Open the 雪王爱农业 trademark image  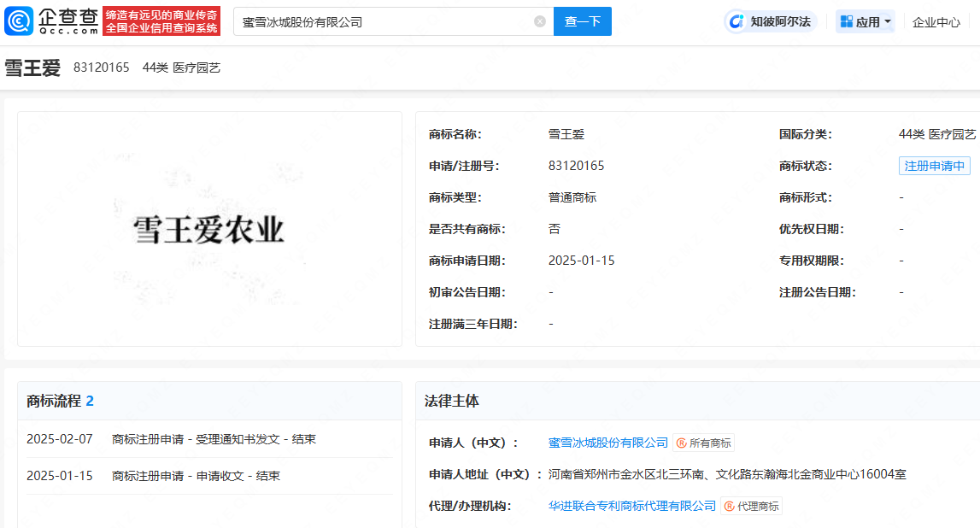(x=209, y=229)
